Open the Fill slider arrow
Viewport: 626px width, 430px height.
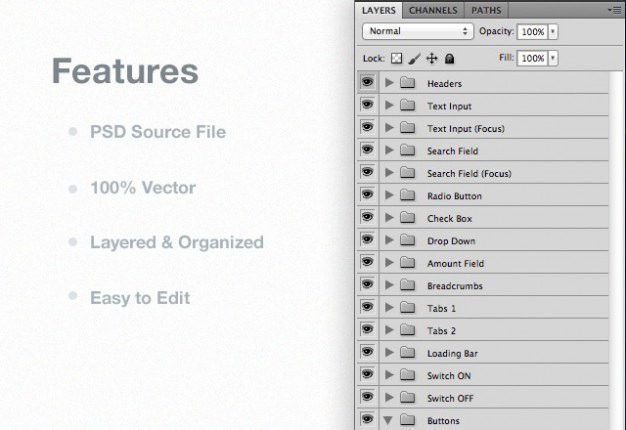click(x=553, y=58)
